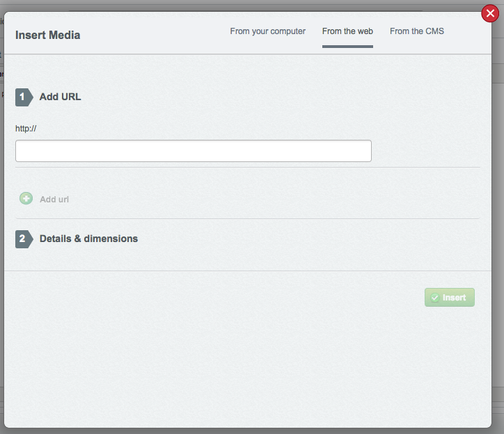Click the Add url link text
Image resolution: width=504 pixels, height=434 pixels.
(x=54, y=200)
